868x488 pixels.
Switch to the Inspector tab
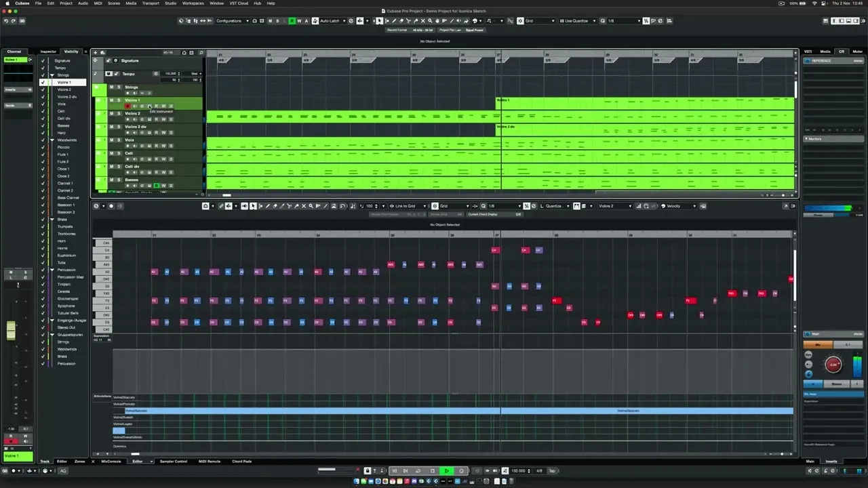pyautogui.click(x=48, y=52)
